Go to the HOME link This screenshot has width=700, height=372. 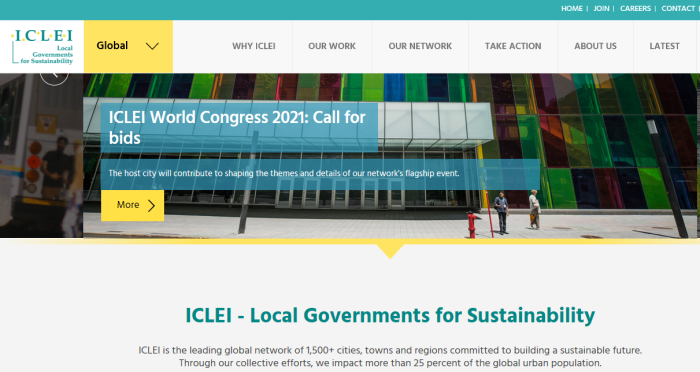coord(572,8)
